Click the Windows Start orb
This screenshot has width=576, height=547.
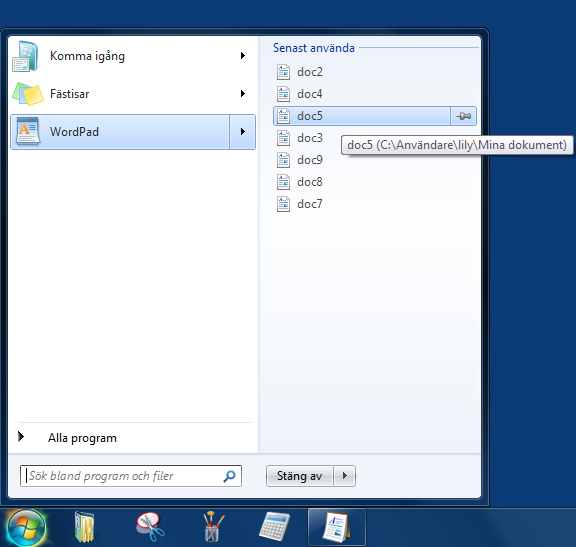(26, 528)
